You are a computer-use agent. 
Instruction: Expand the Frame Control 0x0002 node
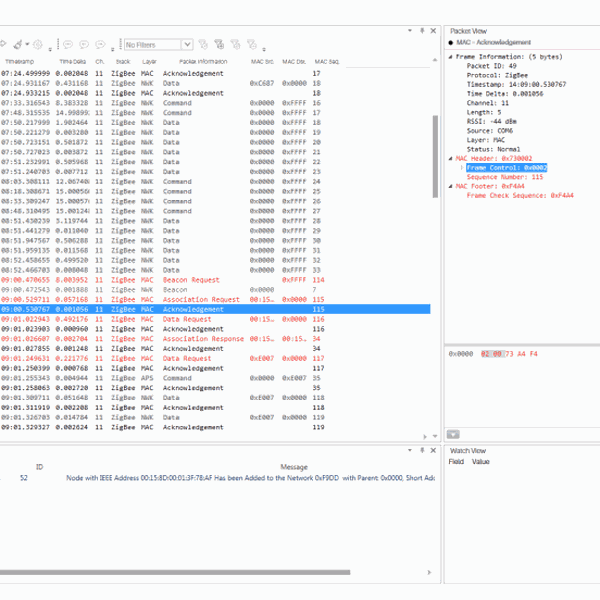click(461, 167)
